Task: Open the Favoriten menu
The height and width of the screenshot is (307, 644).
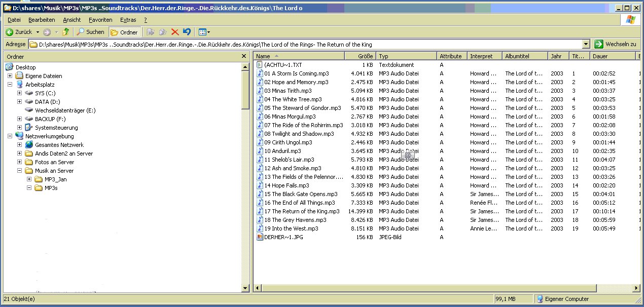Action: [100, 20]
